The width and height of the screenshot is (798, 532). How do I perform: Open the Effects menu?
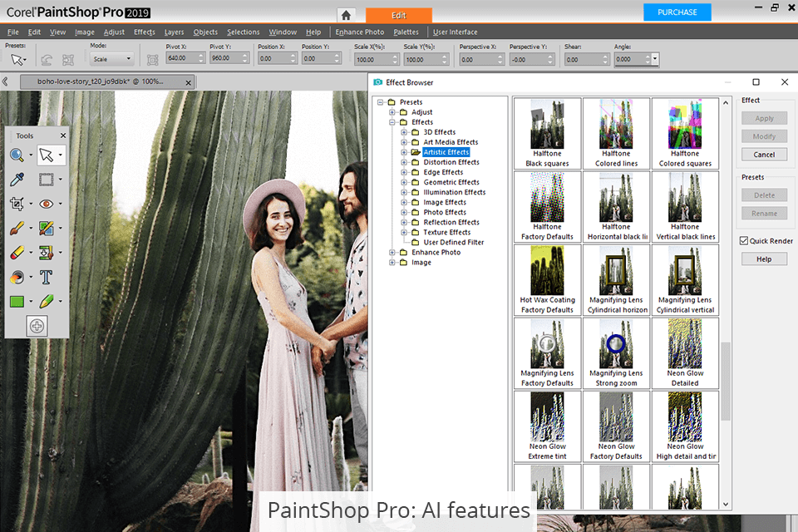[x=145, y=32]
